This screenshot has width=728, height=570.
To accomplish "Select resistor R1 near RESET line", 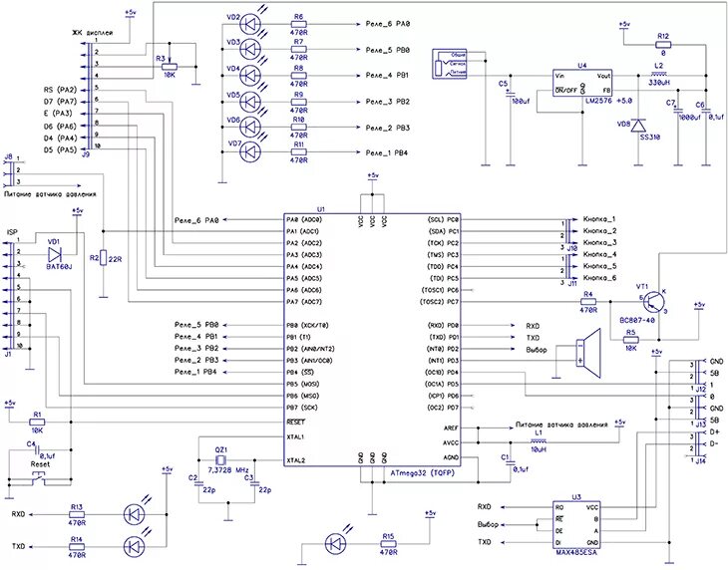I will pos(37,422).
